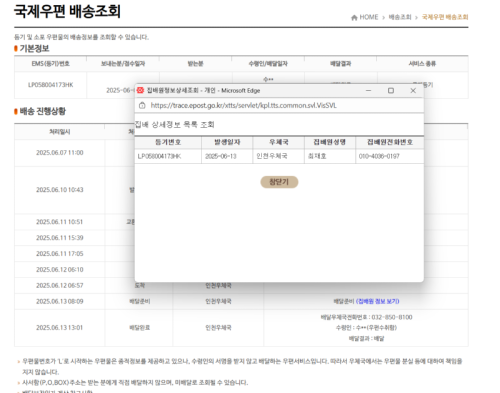500x393 pixels.
Task: Select the 2025.06.11 17:05 timestamp
Action: coord(60,254)
